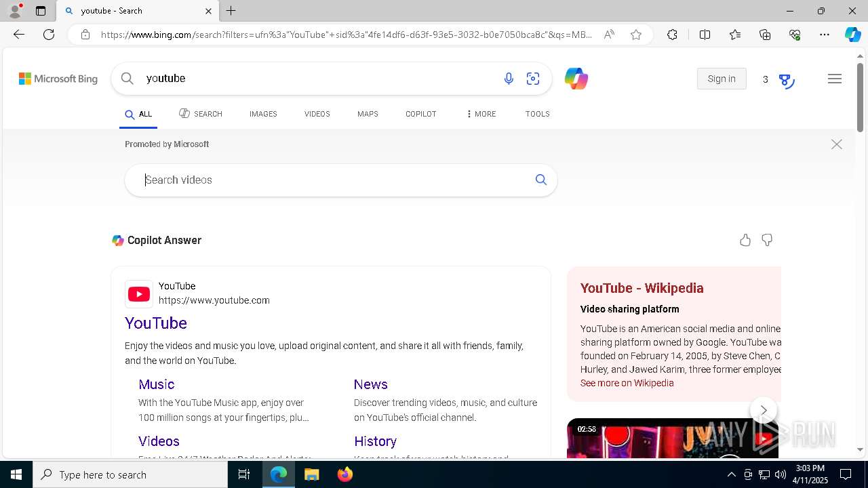Select the ALL results tab
The width and height of the screenshot is (868, 488).
(138, 115)
